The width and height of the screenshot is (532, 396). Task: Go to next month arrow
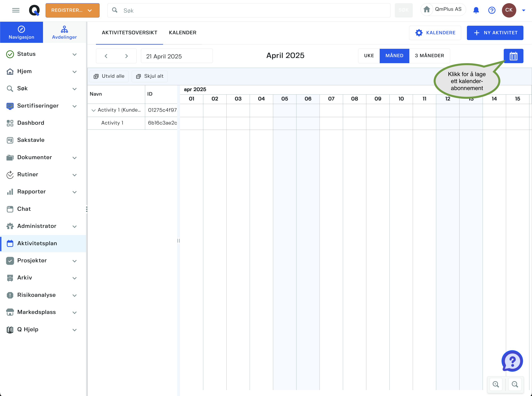[x=126, y=56]
